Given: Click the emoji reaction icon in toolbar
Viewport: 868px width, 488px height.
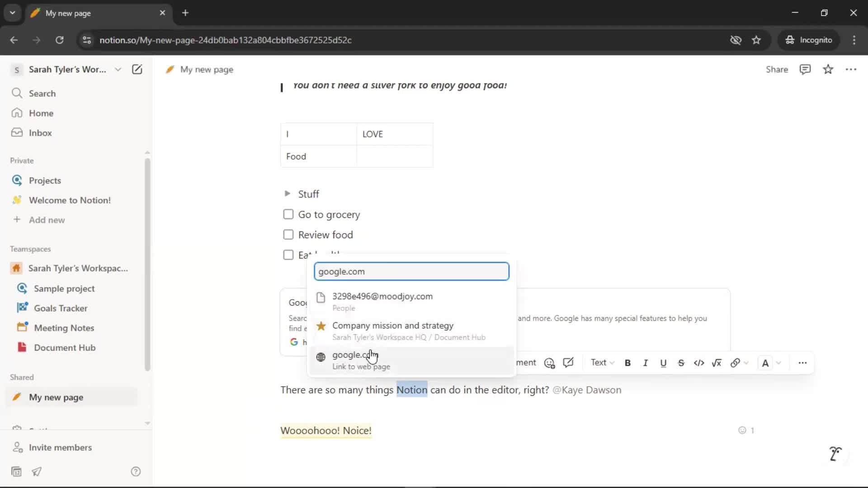Looking at the screenshot, I should 549,363.
